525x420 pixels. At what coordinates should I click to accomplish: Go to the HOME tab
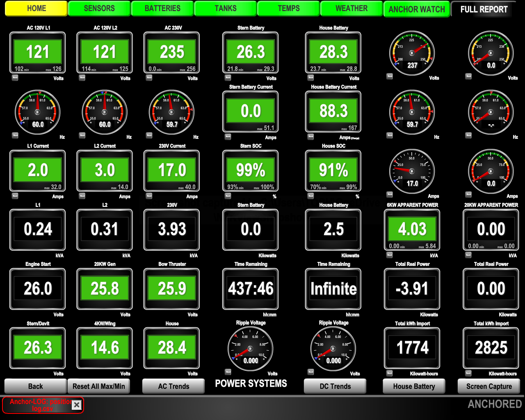click(37, 8)
